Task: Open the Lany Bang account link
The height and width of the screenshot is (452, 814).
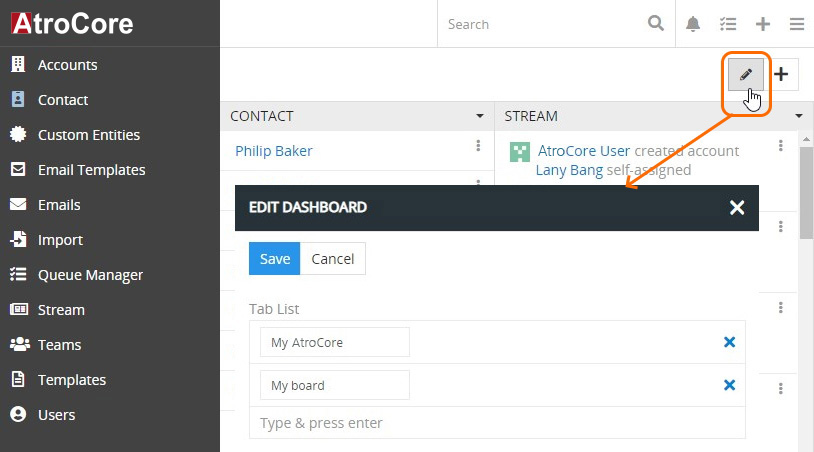Action: 569,170
